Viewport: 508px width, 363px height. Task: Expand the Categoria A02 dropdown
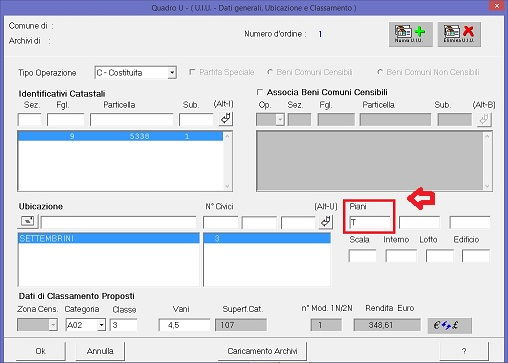[101, 325]
